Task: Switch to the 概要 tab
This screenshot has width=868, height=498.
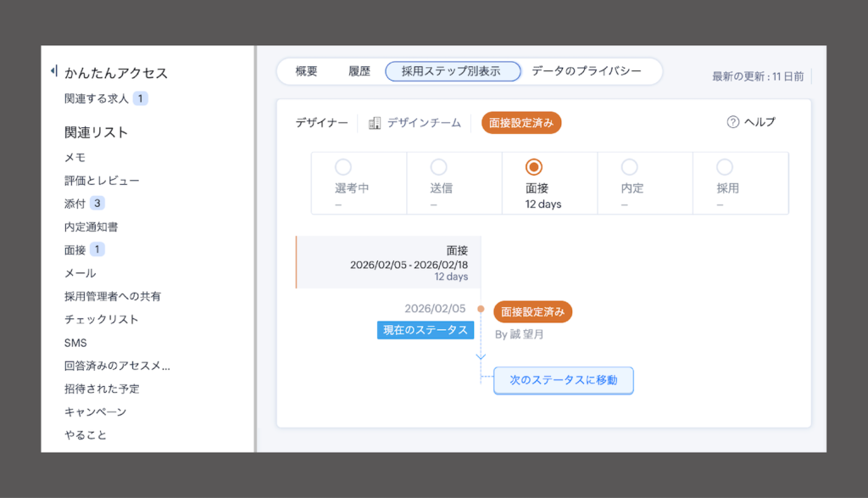Action: tap(305, 71)
